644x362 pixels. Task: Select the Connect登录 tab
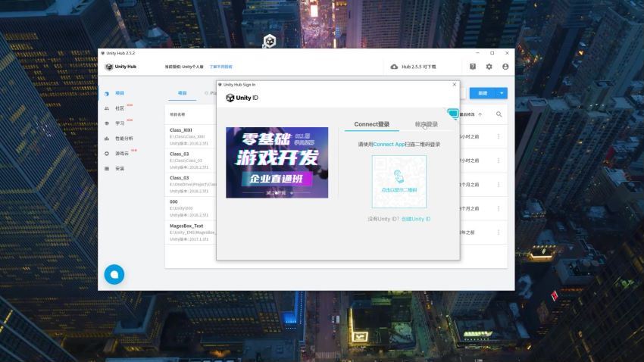pos(372,124)
